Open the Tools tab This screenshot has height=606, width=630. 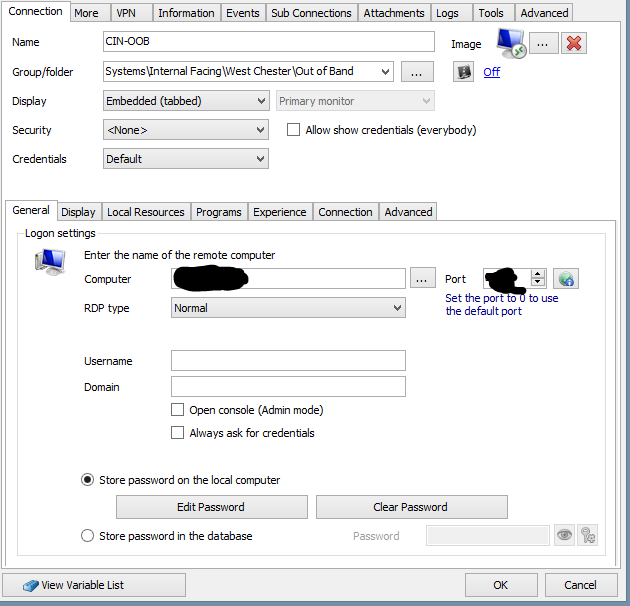click(493, 13)
